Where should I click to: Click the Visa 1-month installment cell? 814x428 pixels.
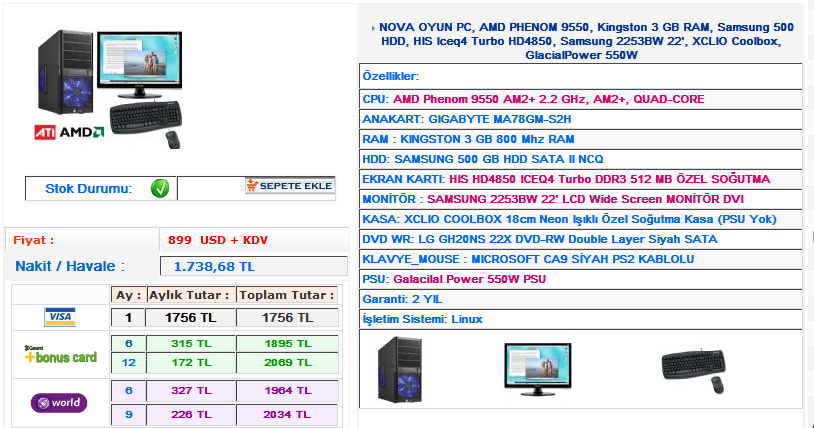128,317
